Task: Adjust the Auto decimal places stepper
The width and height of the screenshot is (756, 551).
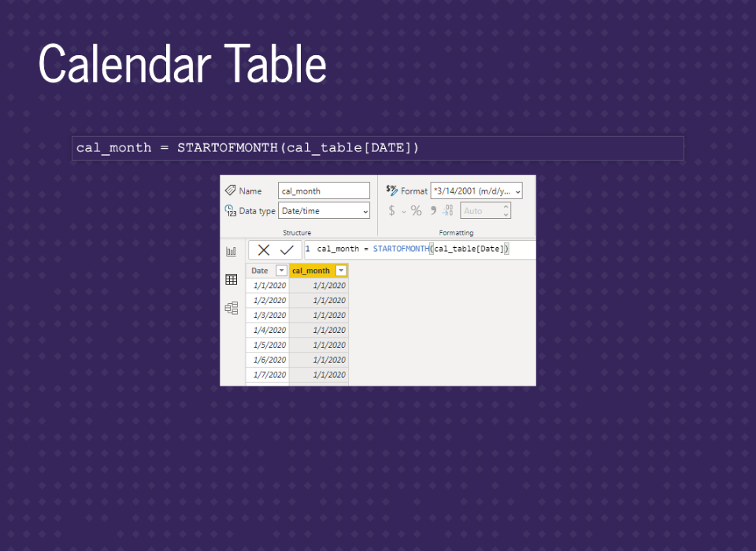Action: point(506,211)
